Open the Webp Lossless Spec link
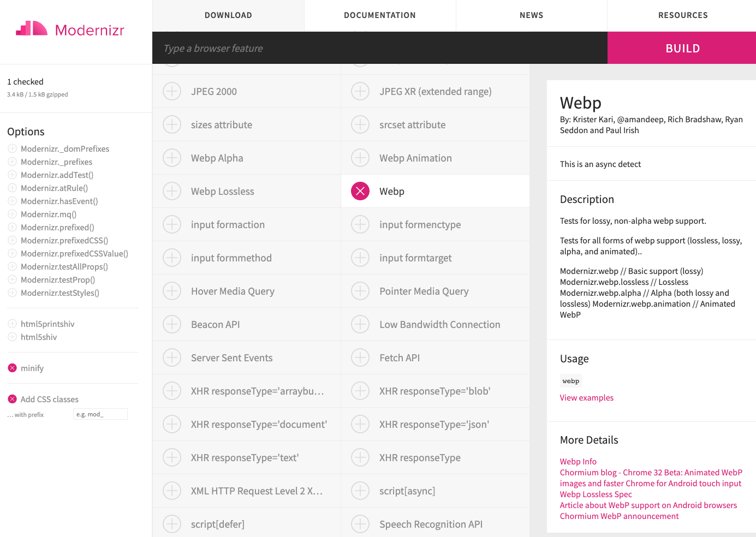Screen dimensions: 756x537 coord(596,494)
